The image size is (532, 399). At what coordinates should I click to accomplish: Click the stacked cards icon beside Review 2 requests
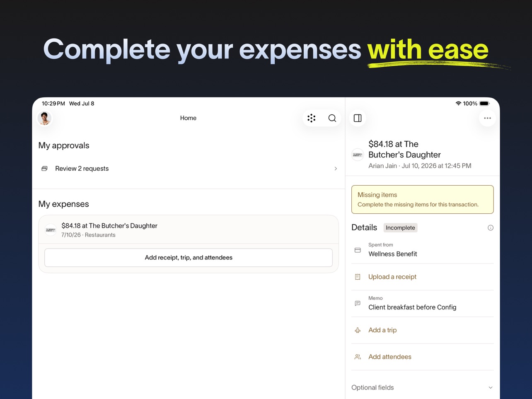coord(44,169)
